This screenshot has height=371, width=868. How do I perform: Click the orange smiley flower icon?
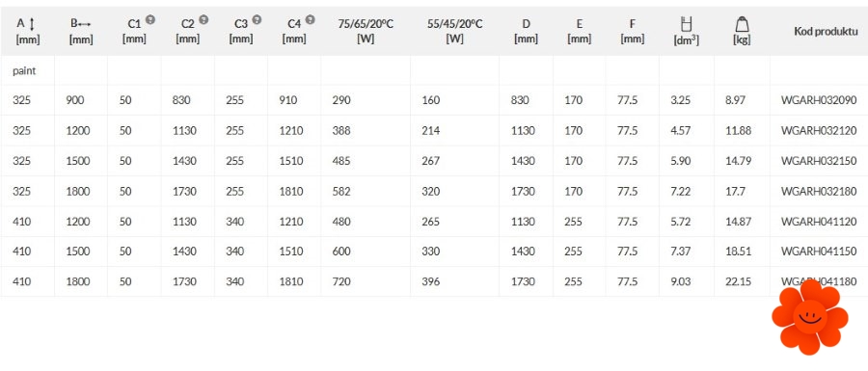point(810,317)
